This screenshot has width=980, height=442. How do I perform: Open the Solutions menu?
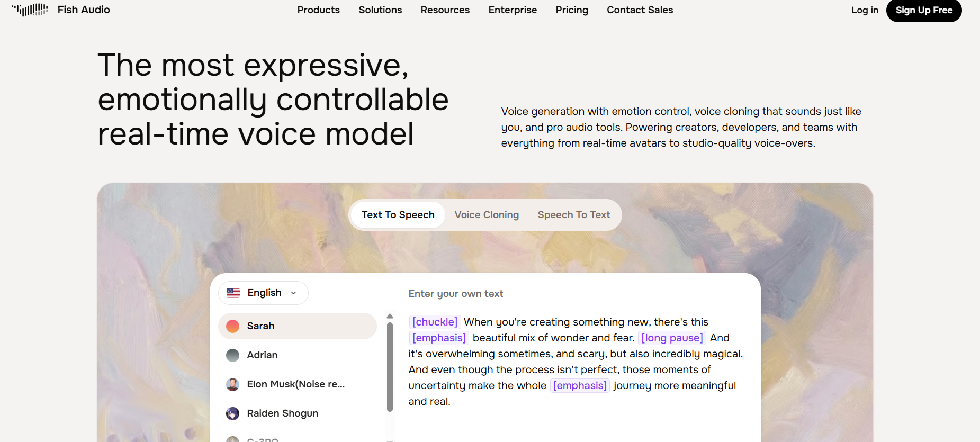380,10
